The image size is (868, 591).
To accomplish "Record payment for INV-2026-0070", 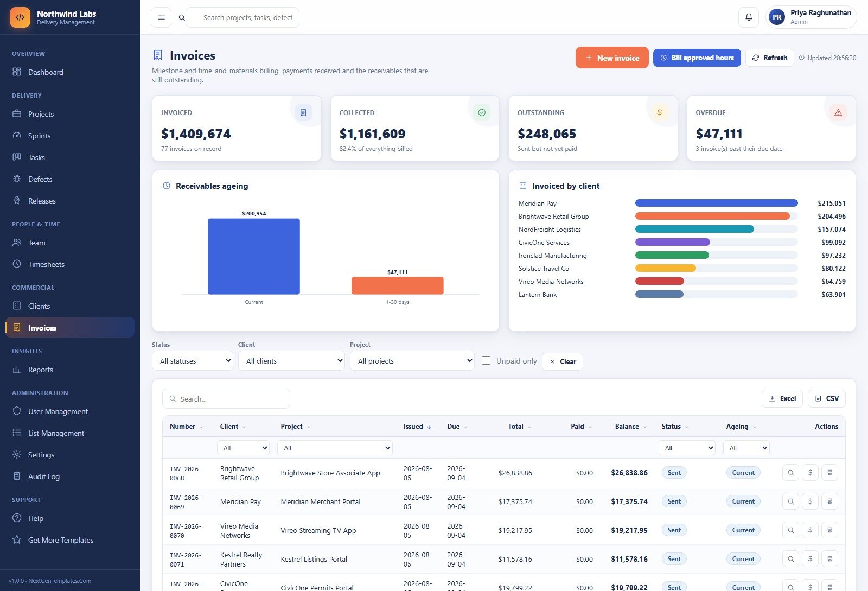I will coord(810,530).
